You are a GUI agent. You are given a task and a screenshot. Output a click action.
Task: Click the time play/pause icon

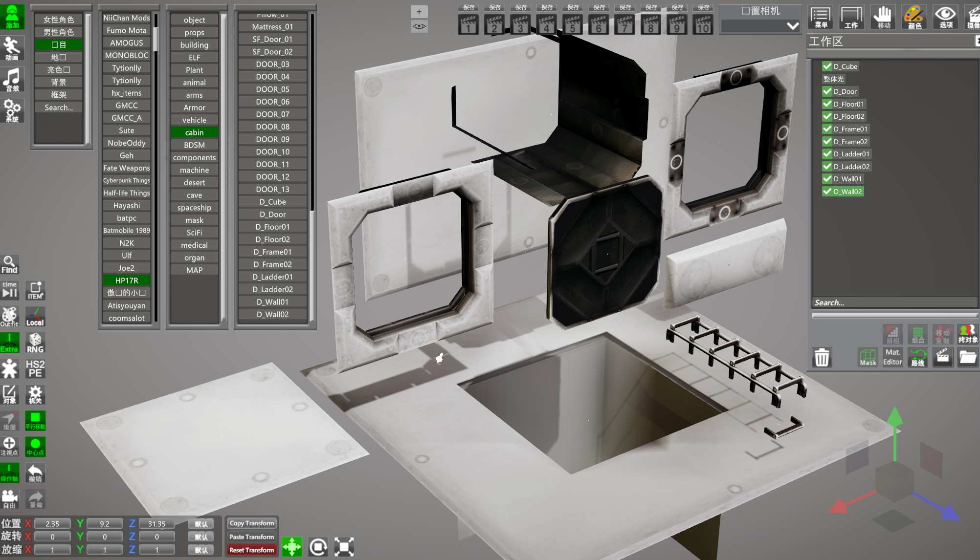pyautogui.click(x=9, y=290)
